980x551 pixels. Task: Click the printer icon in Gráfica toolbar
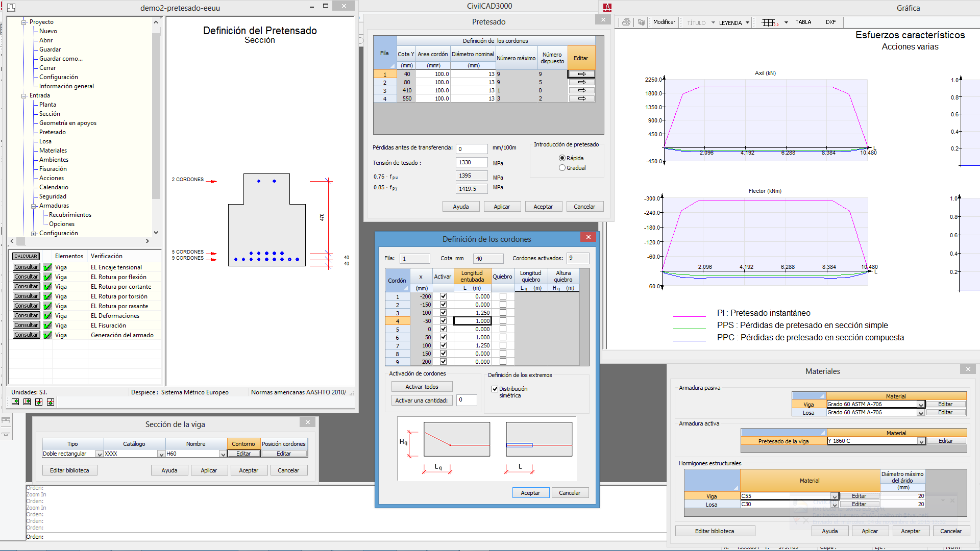626,22
